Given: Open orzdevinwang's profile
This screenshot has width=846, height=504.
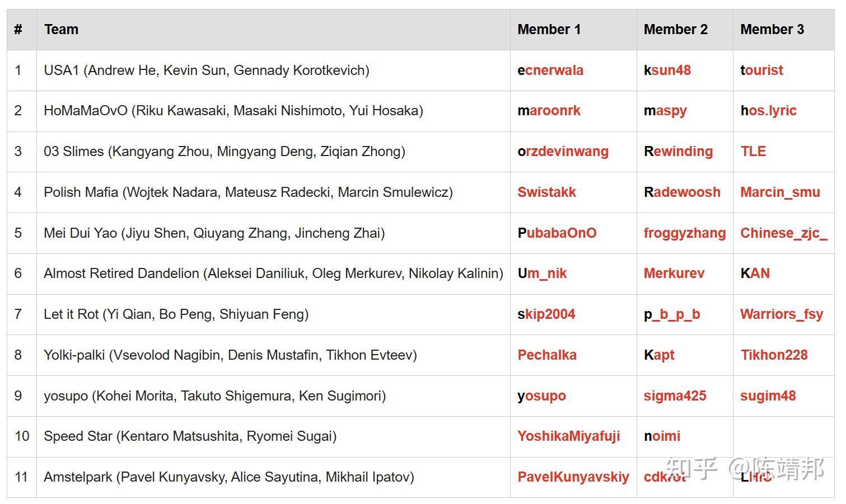Looking at the screenshot, I should (x=563, y=152).
